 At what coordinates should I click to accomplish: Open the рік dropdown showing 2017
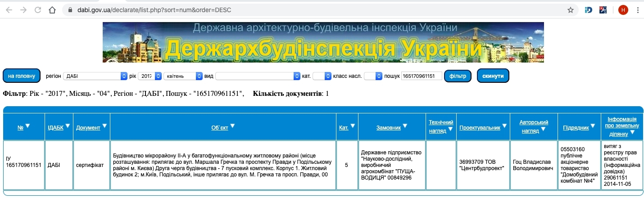pyautogui.click(x=150, y=76)
